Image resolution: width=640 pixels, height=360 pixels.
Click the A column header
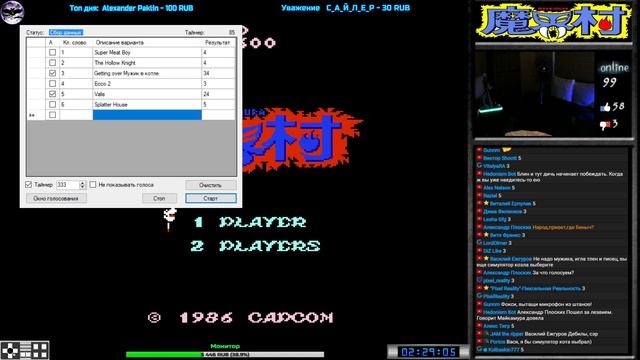[x=53, y=42]
